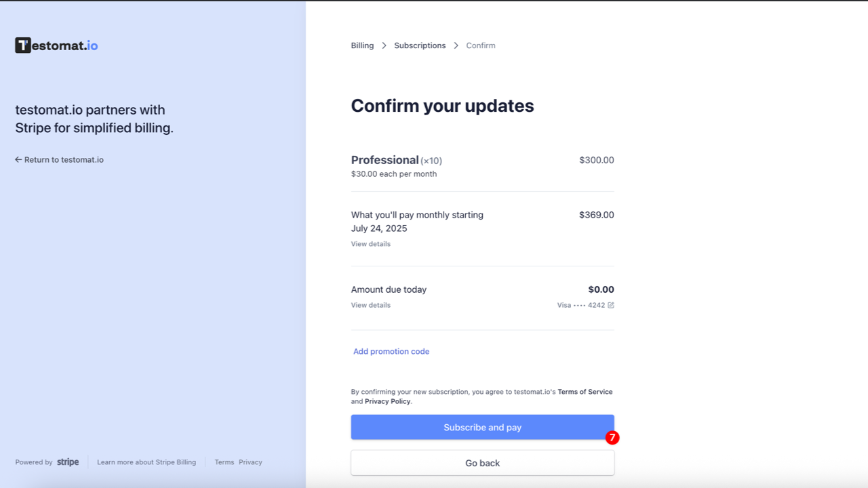Click Return to testomat.io
Viewport: 868px width, 488px height.
pyautogui.click(x=64, y=159)
